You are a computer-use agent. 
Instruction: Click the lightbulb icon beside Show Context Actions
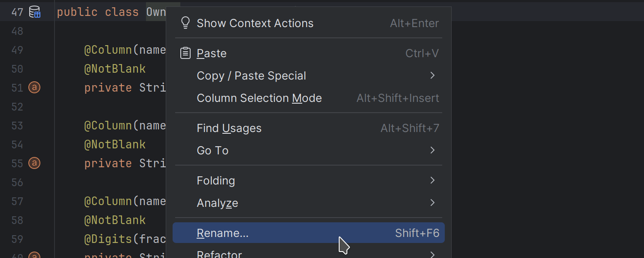point(185,22)
